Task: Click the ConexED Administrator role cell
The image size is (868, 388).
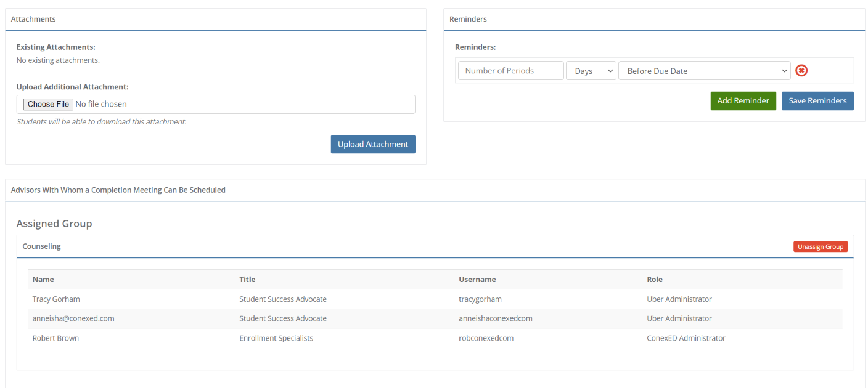Action: (686, 338)
